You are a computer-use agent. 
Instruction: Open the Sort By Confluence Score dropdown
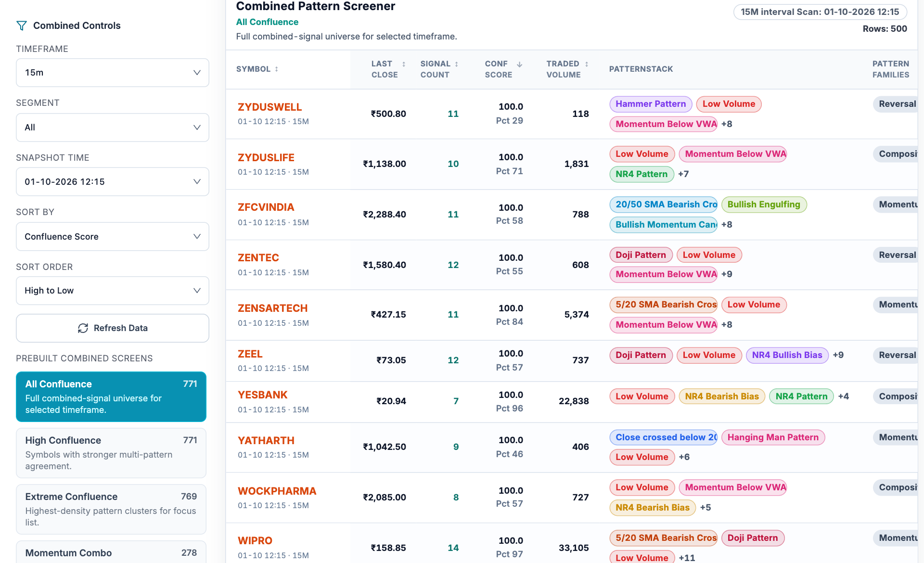click(x=113, y=237)
